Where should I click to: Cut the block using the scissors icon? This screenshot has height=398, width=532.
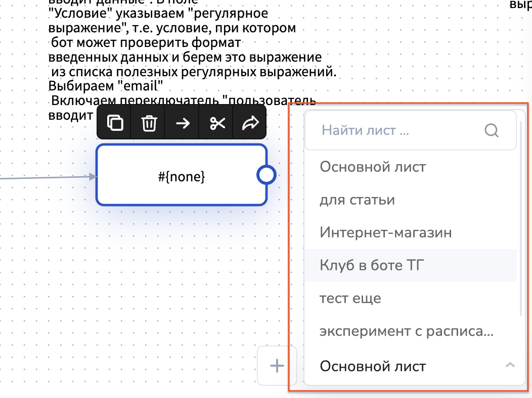point(217,123)
